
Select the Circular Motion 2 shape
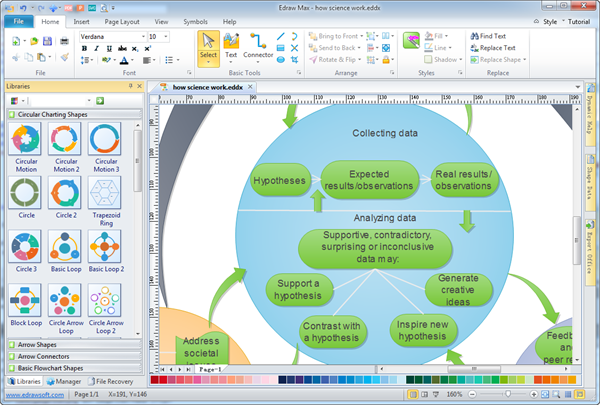pos(65,140)
